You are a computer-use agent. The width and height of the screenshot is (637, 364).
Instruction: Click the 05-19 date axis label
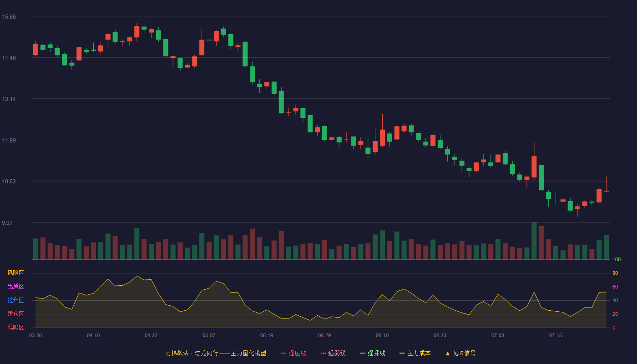pos(267,335)
